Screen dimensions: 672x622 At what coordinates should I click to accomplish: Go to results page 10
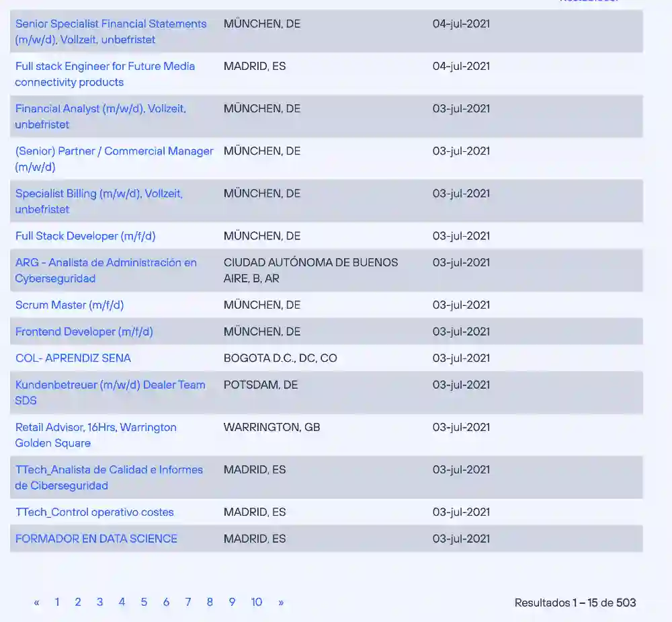click(256, 602)
